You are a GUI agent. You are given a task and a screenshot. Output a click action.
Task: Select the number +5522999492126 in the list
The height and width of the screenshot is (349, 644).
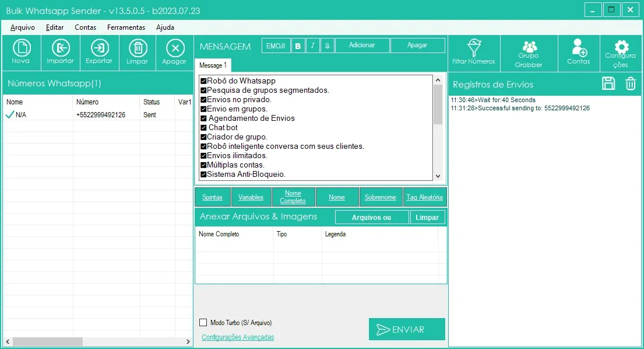point(101,115)
